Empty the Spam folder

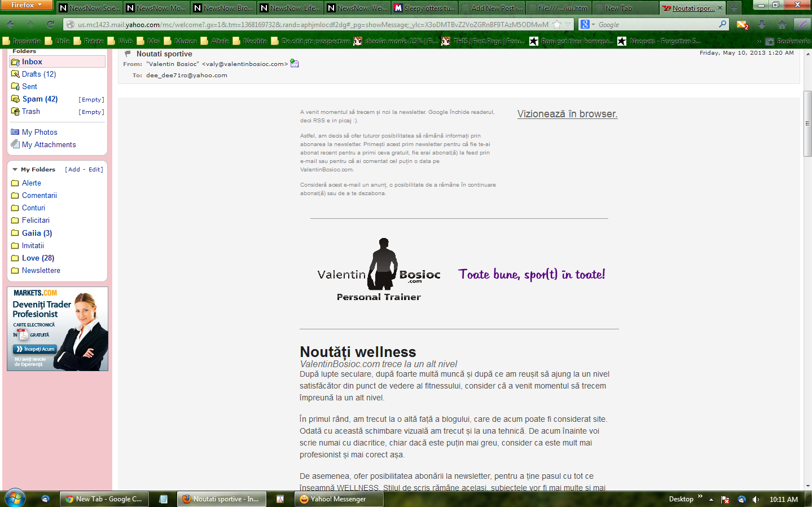tap(91, 99)
